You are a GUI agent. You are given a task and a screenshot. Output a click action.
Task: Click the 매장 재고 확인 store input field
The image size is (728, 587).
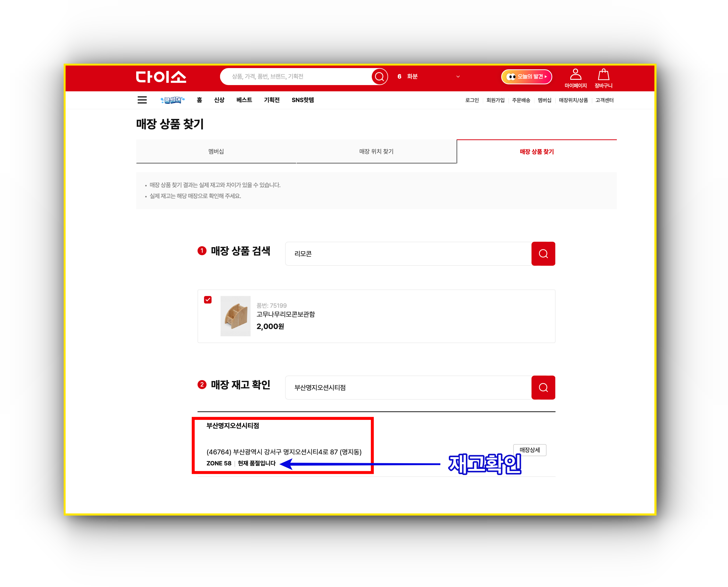[x=408, y=388]
